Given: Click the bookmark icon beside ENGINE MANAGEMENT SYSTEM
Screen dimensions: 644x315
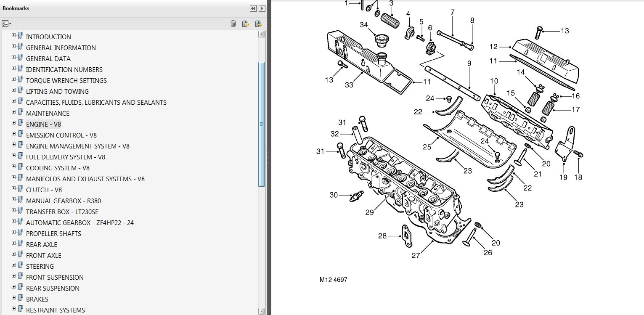Looking at the screenshot, I should tap(20, 145).
